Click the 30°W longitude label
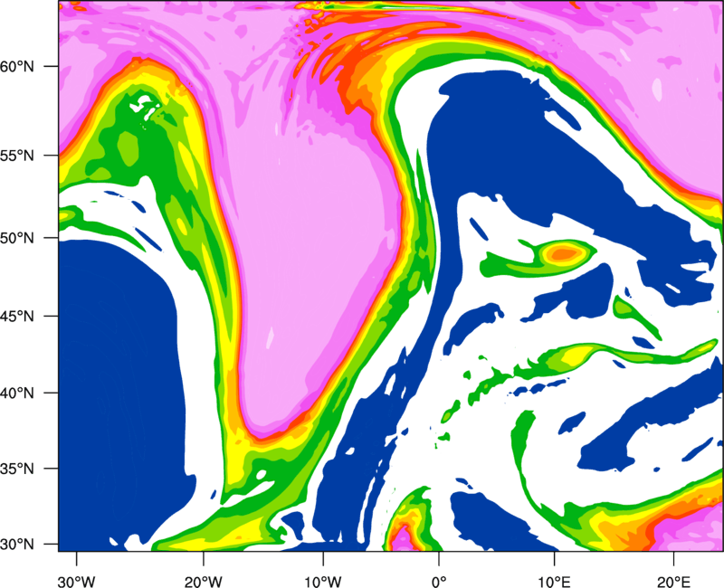Viewport: 724px width, 588px height. 76,582
